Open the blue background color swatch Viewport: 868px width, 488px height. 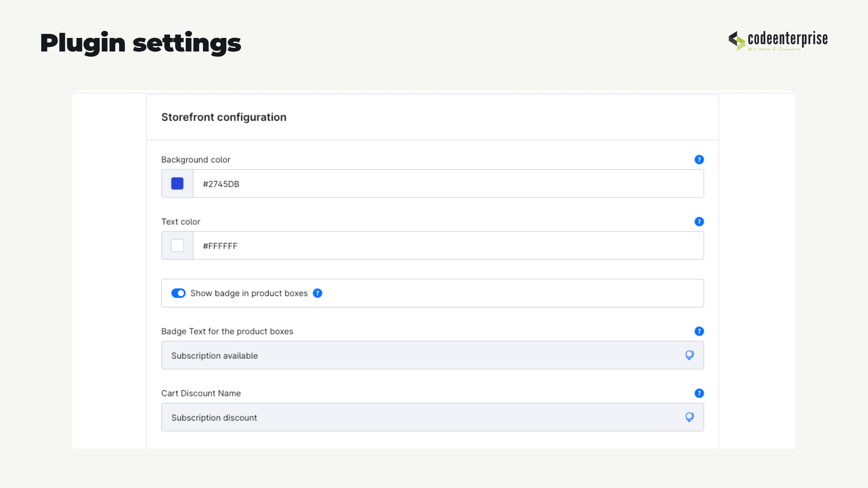[x=177, y=183]
